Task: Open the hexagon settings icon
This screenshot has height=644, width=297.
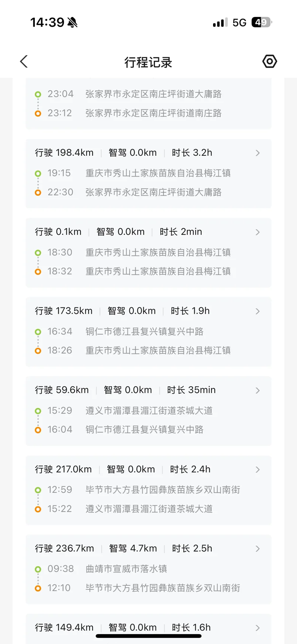Action: click(x=269, y=61)
